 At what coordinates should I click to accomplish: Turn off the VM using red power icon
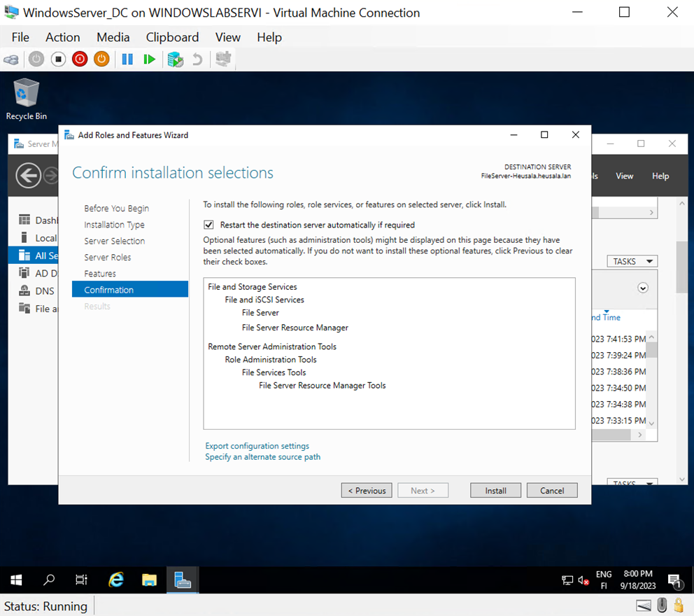79,59
